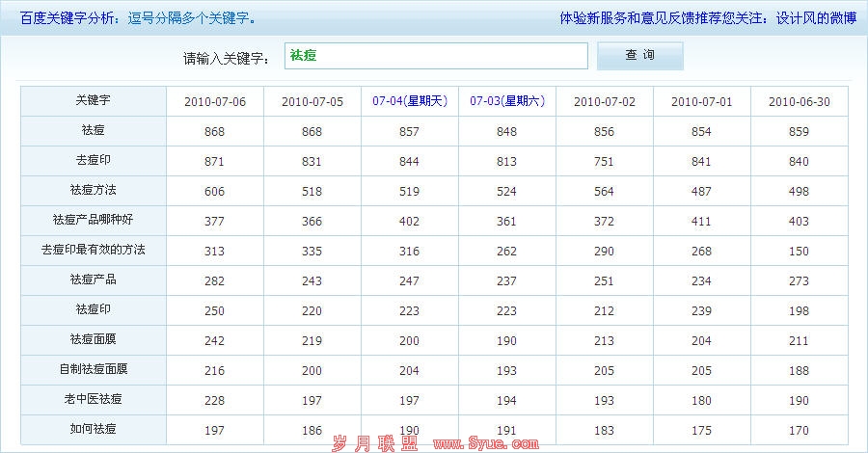Click the 2010-07-02 column header
The image size is (868, 453).
pyautogui.click(x=605, y=101)
